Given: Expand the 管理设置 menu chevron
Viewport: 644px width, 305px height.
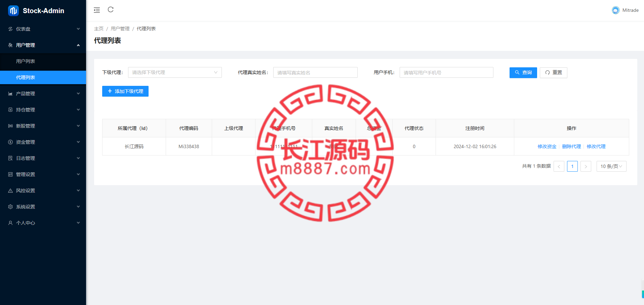Looking at the screenshot, I should coord(78,174).
